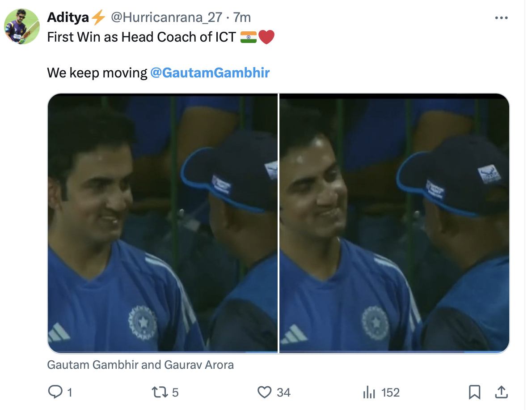This screenshot has width=532, height=410.
Task: Click the share upload arrow icon
Action: click(x=502, y=393)
